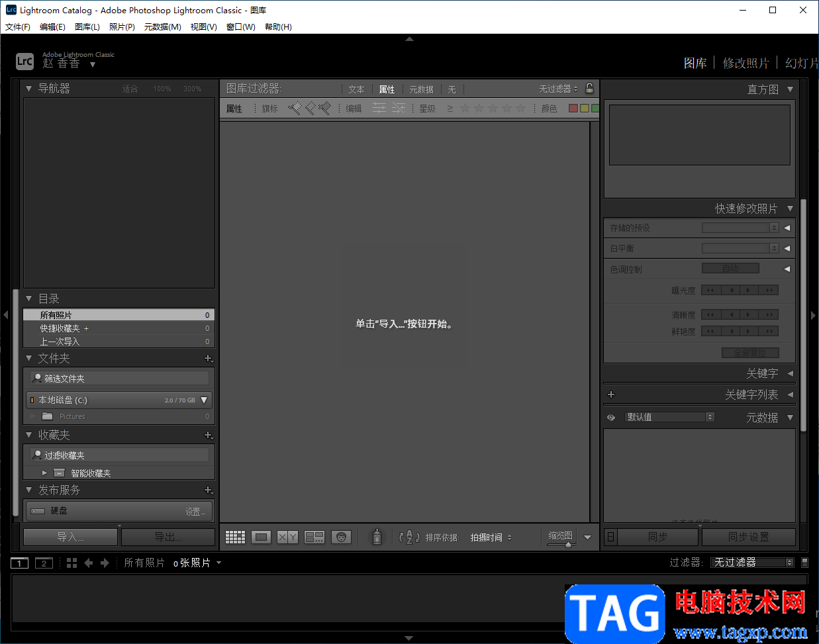Open People face view icon

[x=341, y=537]
